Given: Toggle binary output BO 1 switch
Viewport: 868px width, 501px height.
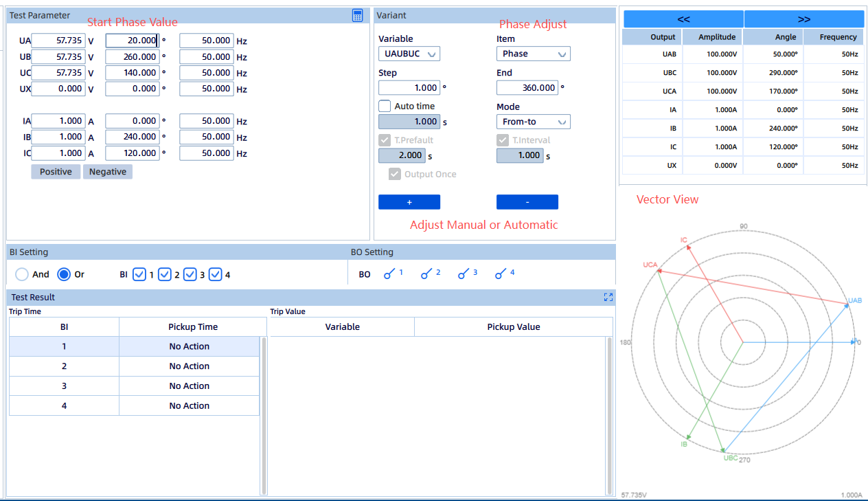Looking at the screenshot, I should pyautogui.click(x=389, y=274).
